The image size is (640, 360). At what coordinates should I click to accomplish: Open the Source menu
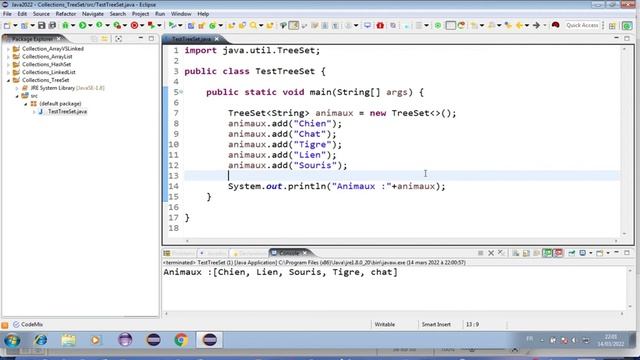point(41,14)
